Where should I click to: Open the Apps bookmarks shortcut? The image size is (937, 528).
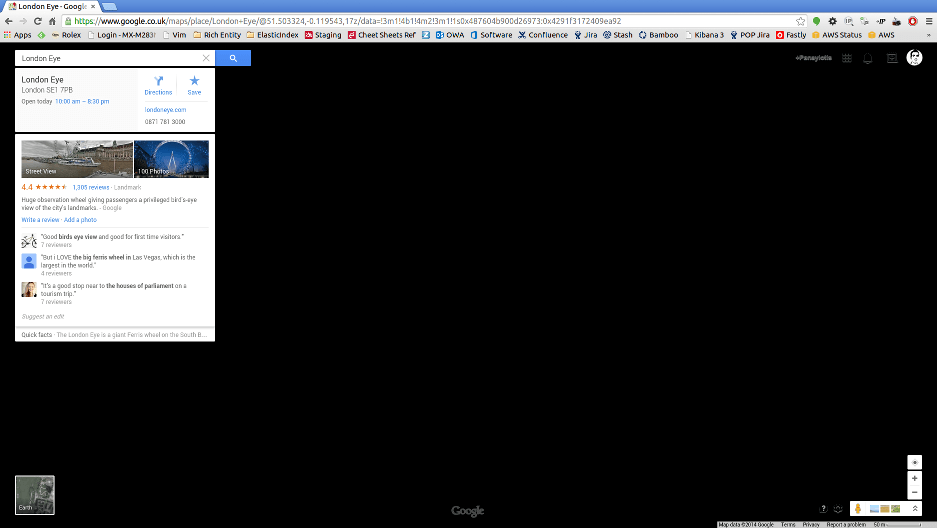click(x=17, y=35)
